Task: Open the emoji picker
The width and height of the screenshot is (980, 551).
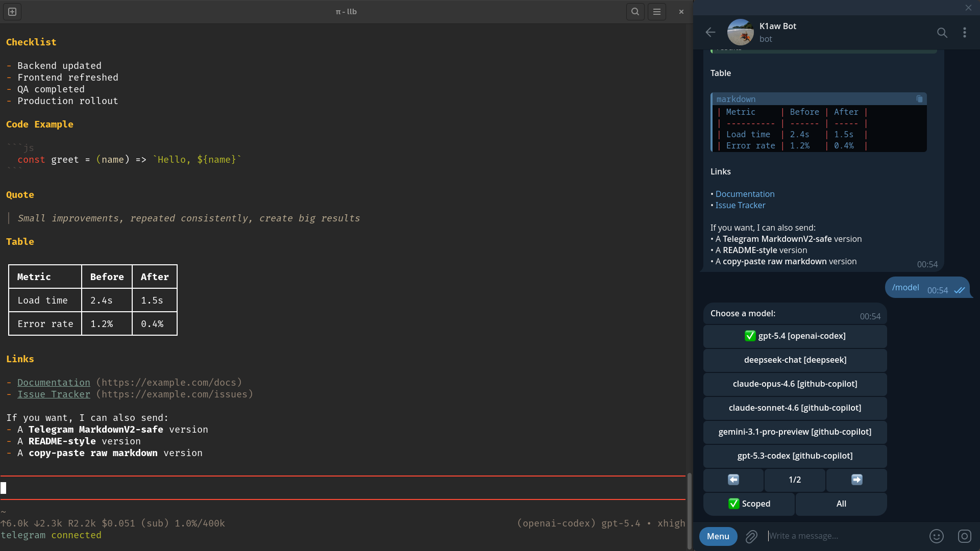Action: coord(937,536)
